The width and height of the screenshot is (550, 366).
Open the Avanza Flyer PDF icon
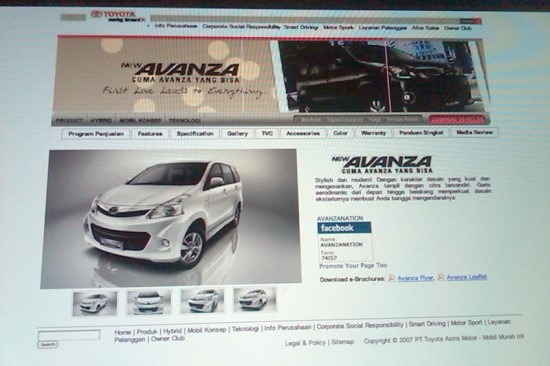[x=391, y=278]
